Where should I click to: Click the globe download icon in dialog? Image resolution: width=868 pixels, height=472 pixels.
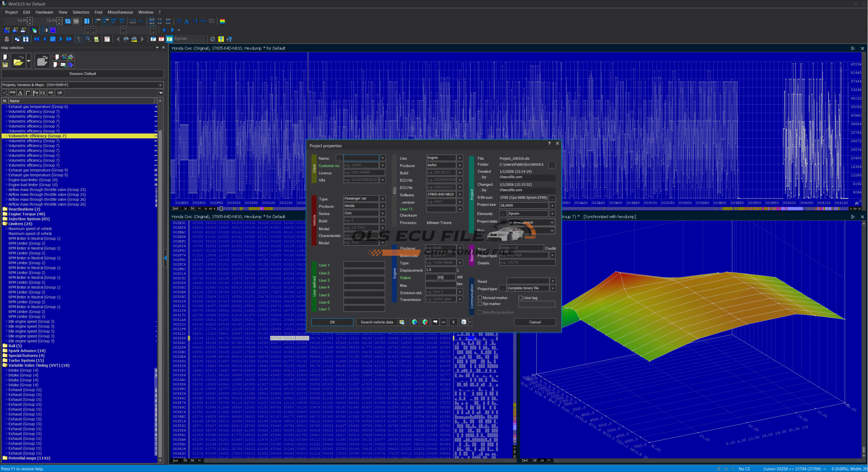point(414,322)
